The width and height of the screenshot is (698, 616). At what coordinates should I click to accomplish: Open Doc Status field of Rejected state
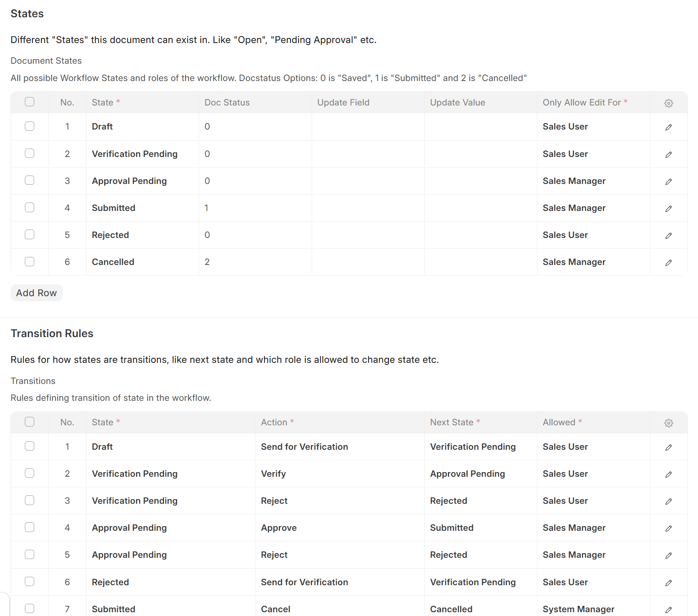click(x=255, y=235)
